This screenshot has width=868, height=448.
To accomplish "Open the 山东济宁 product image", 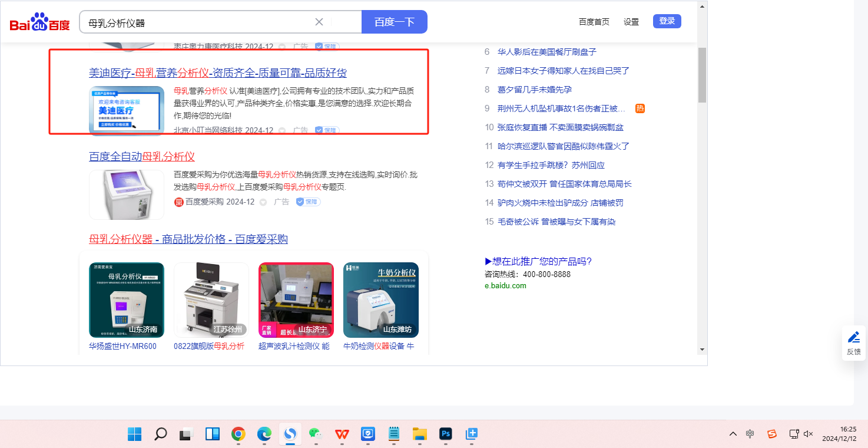I will pos(296,300).
